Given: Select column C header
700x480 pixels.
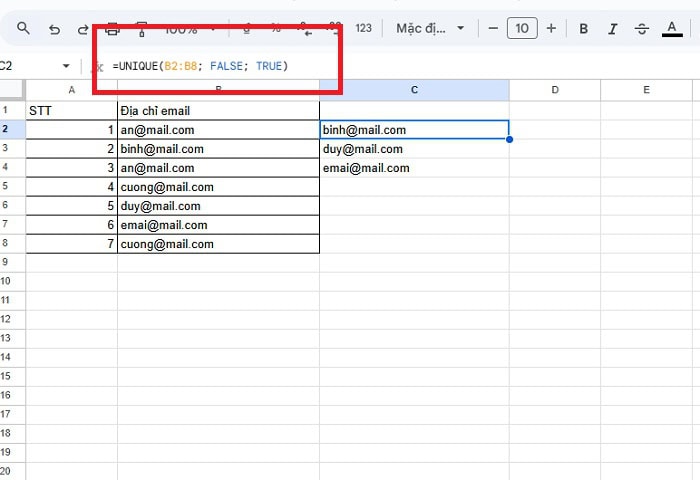Looking at the screenshot, I should 414,90.
